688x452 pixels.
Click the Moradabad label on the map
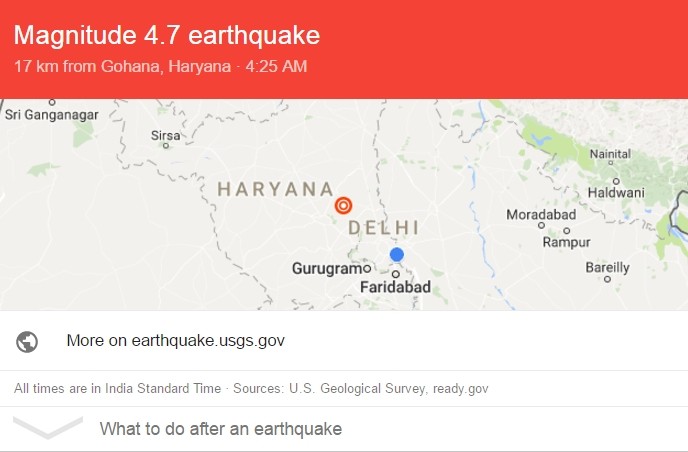tap(541, 215)
